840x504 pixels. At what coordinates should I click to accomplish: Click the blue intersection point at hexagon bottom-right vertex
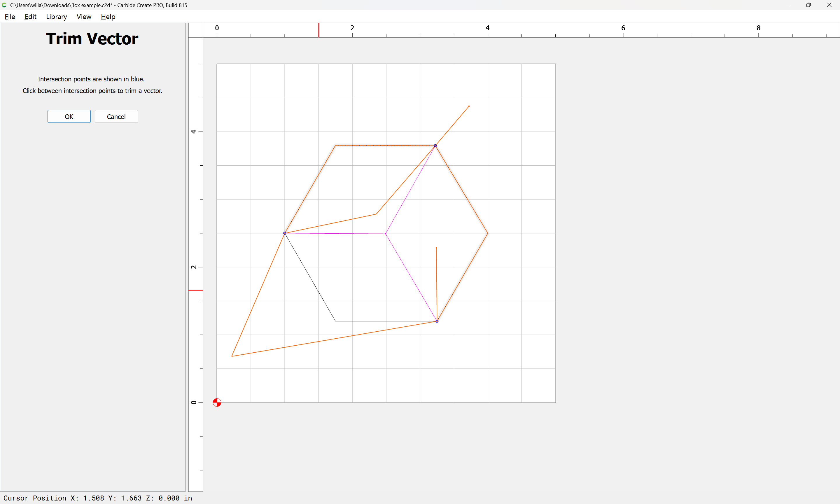click(x=437, y=321)
